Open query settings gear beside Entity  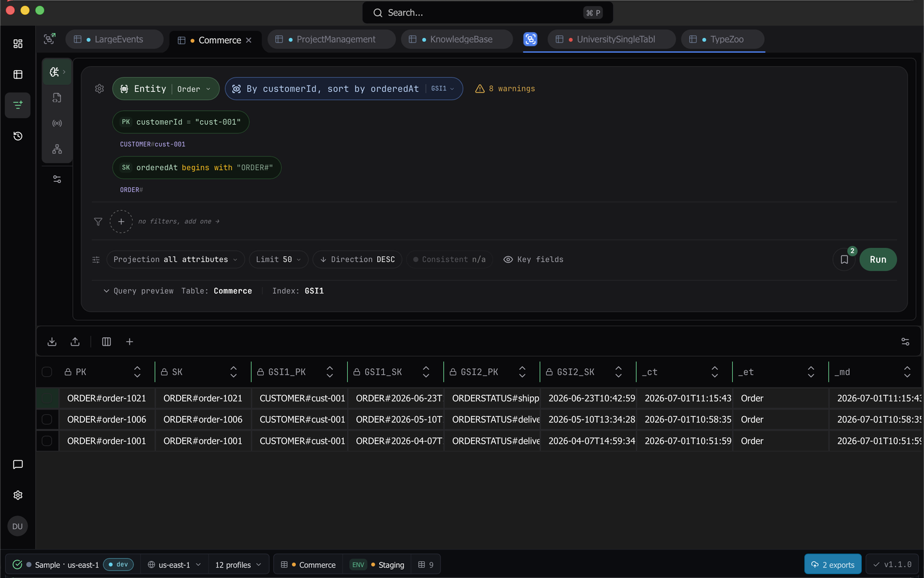pos(99,89)
